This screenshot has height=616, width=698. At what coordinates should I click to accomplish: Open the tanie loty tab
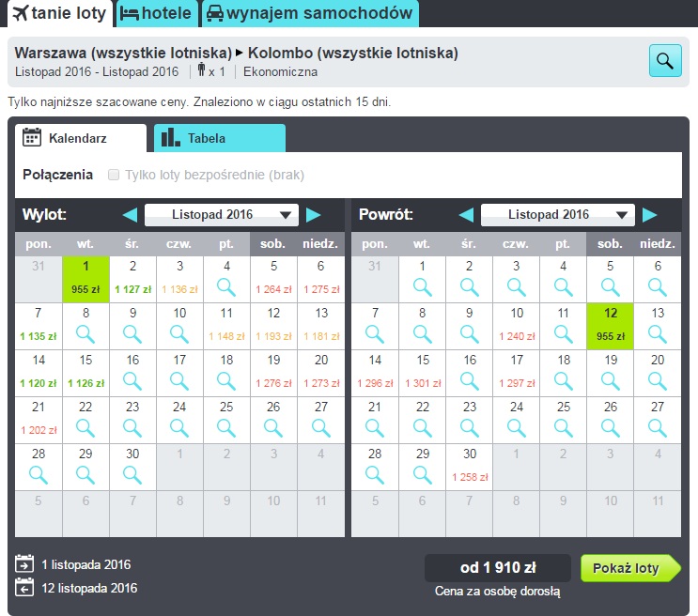pyautogui.click(x=59, y=13)
